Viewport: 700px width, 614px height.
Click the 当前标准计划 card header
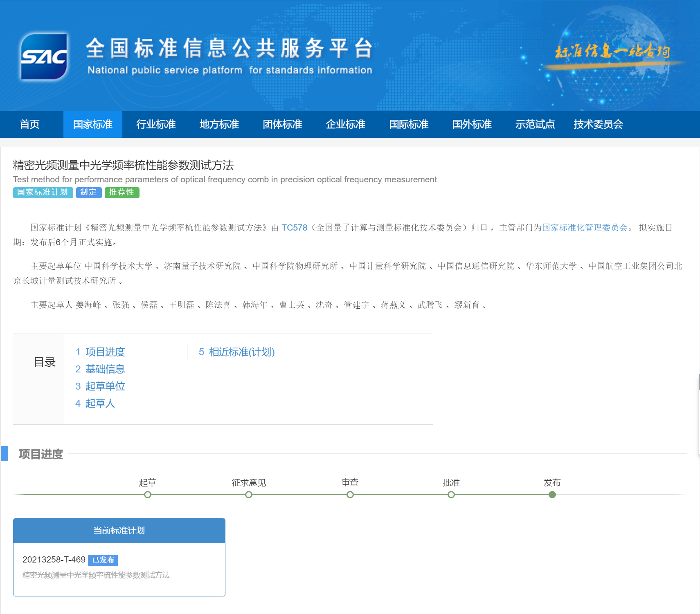pos(119,531)
